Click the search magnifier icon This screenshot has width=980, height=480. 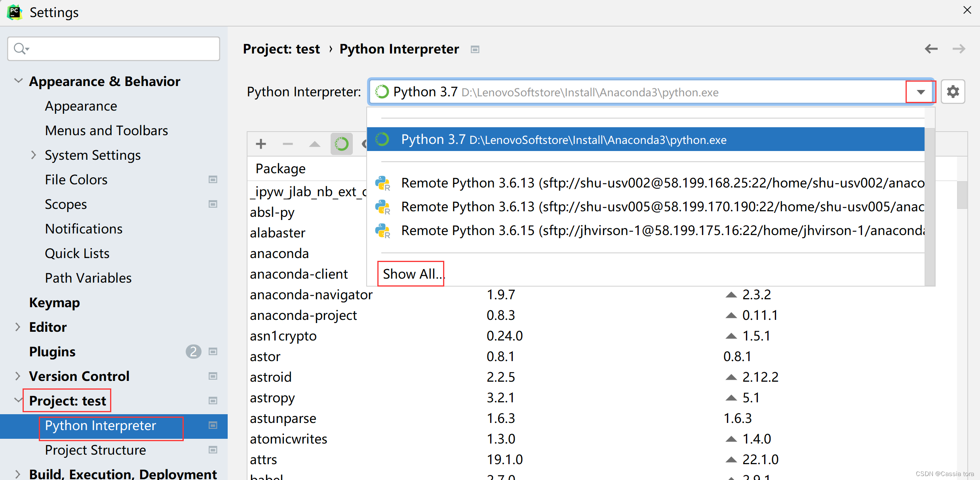[21, 49]
